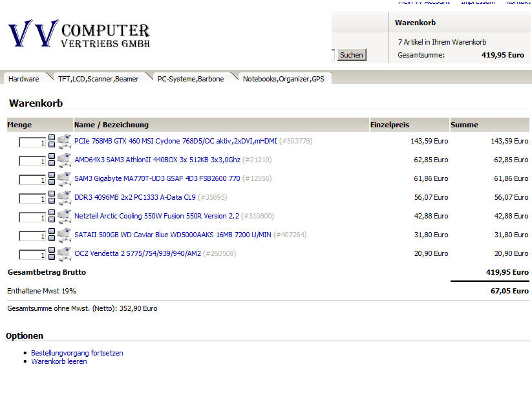Open the PC-Systeme,Barbone tab
Viewport: 532px width, 393px height.
(x=191, y=79)
